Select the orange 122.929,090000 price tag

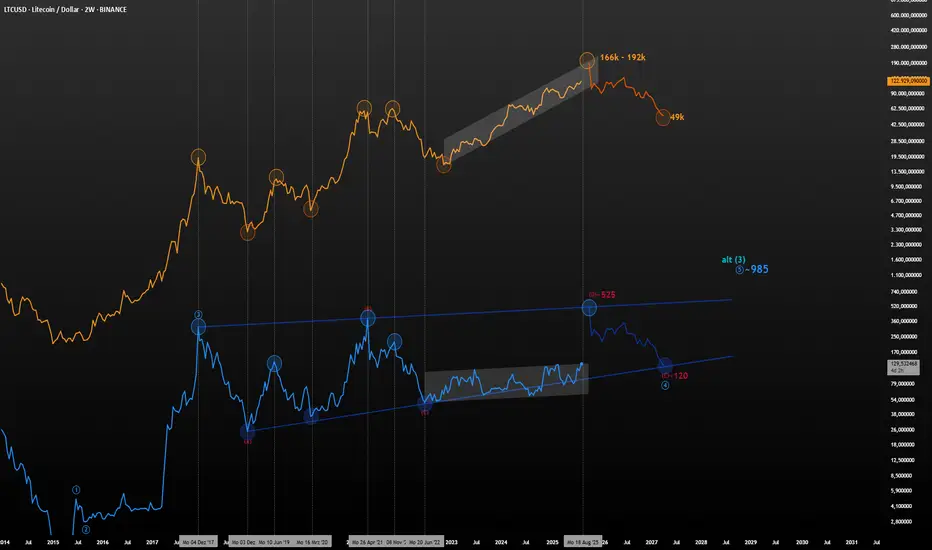pyautogui.click(x=908, y=80)
